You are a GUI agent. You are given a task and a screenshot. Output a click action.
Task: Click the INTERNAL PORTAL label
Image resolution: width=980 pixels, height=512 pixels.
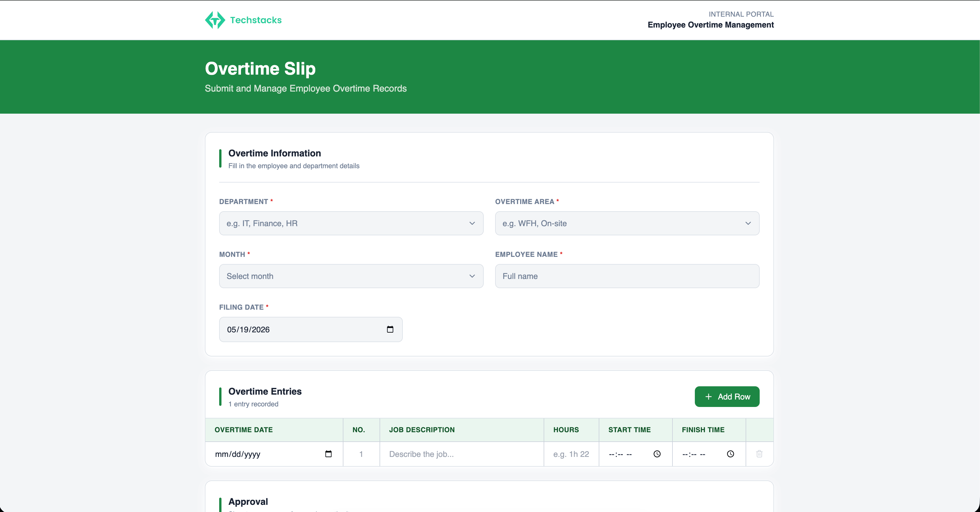tap(741, 14)
